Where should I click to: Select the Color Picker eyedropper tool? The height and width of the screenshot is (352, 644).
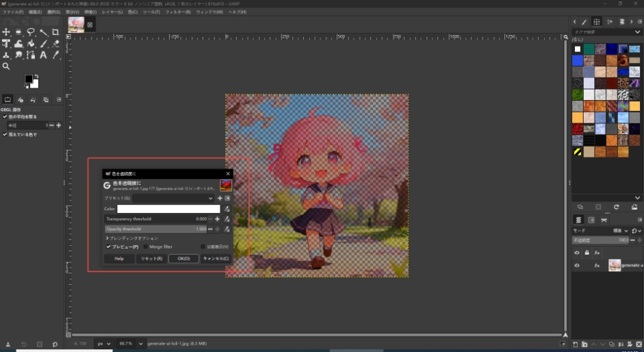pyautogui.click(x=55, y=55)
